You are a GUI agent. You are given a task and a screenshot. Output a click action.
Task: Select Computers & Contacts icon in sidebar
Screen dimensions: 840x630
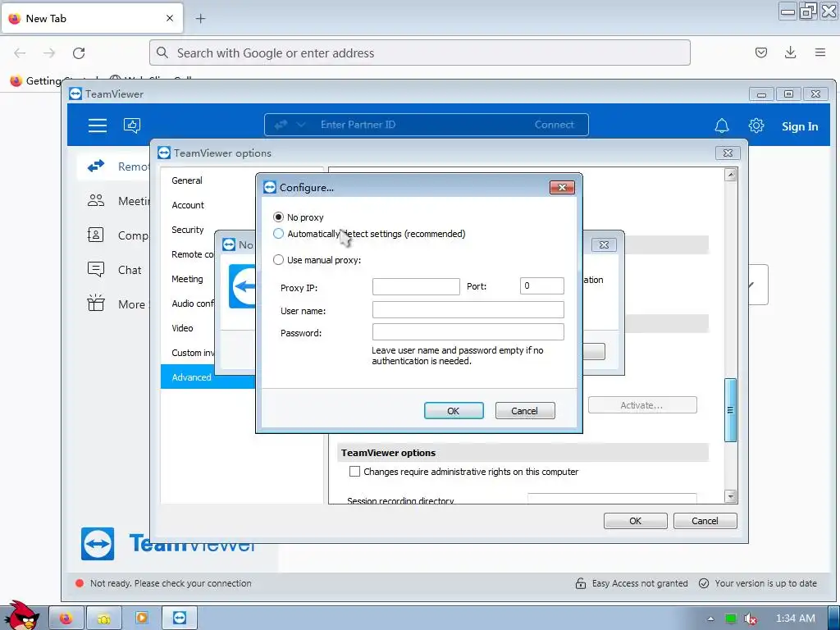[96, 235]
